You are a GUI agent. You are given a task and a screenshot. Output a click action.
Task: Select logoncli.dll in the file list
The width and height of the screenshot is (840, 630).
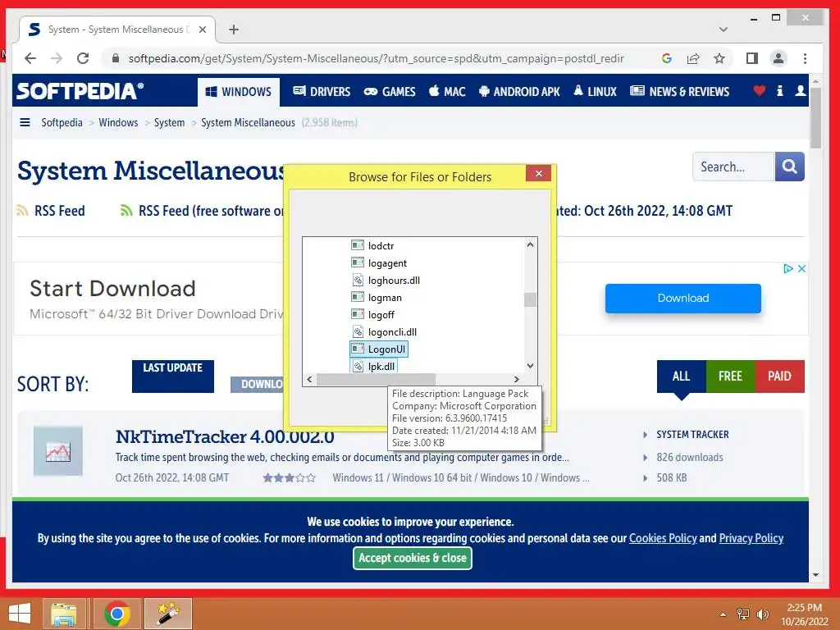tap(392, 331)
